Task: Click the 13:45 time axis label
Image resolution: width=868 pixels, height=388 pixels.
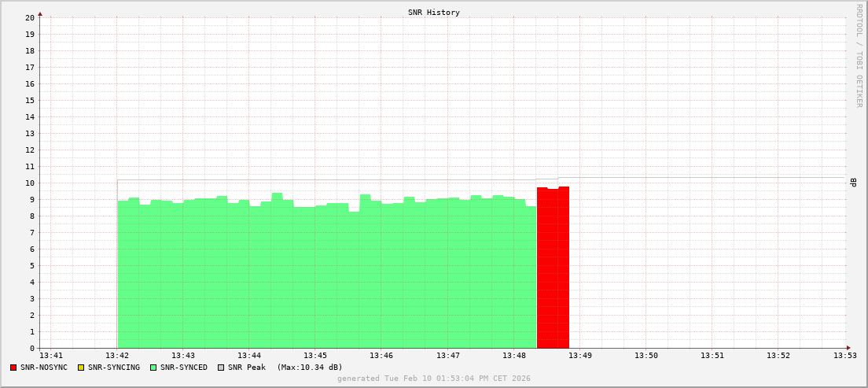Action: pos(315,357)
